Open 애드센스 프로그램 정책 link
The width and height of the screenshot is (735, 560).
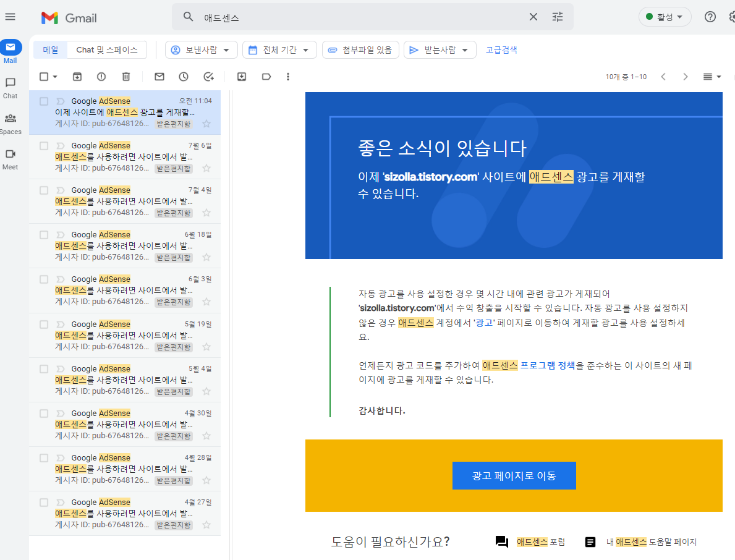529,365
